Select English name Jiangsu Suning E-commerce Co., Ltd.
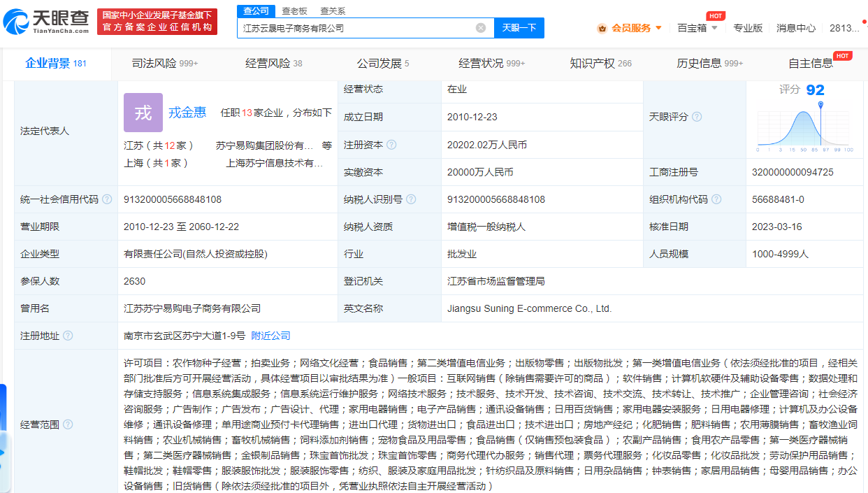868x493 pixels. point(529,308)
